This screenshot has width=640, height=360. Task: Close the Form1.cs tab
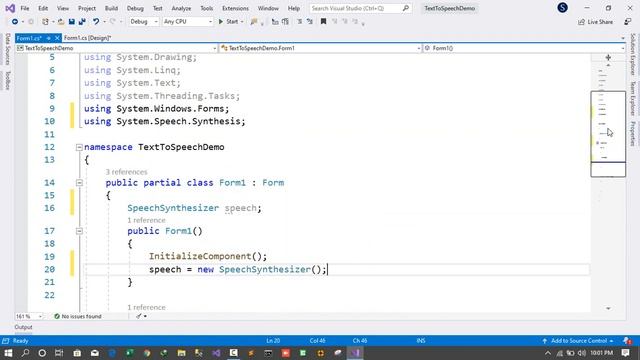pyautogui.click(x=57, y=38)
